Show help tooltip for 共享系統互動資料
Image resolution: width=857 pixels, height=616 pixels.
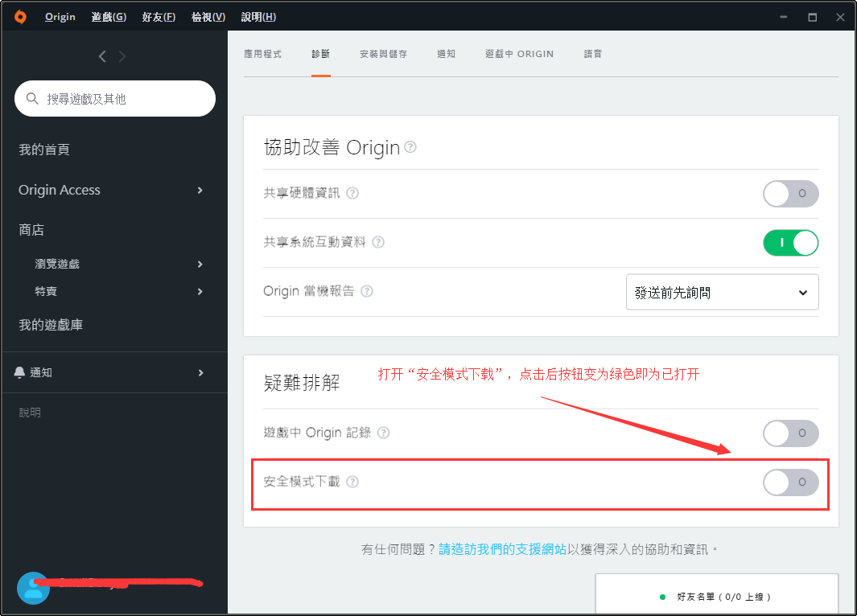pyautogui.click(x=378, y=243)
